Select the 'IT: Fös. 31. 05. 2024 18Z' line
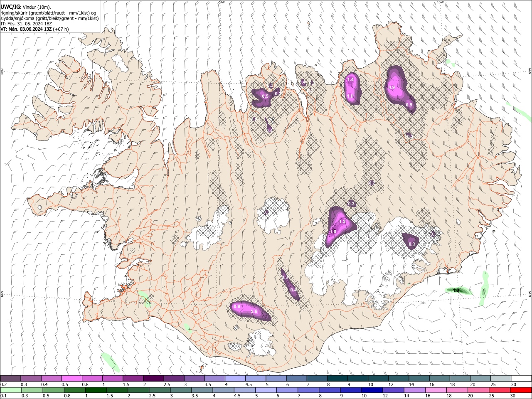This screenshot has width=532, height=399. click(26, 24)
